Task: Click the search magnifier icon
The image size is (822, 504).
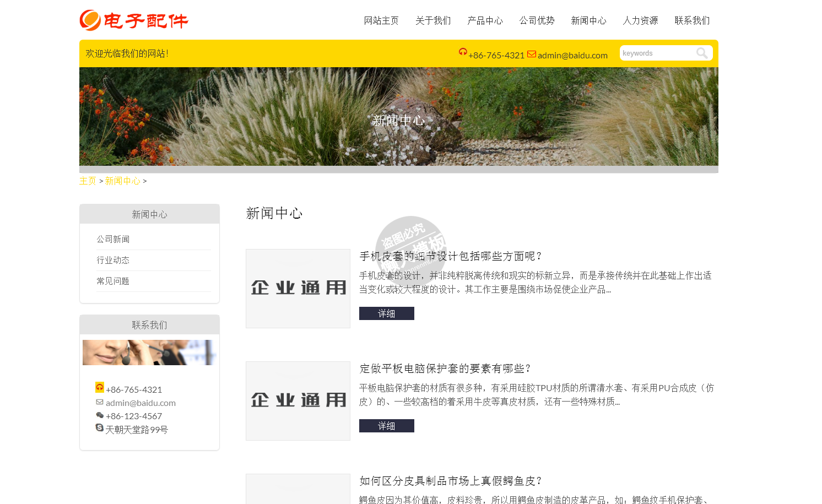Action: [x=702, y=53]
